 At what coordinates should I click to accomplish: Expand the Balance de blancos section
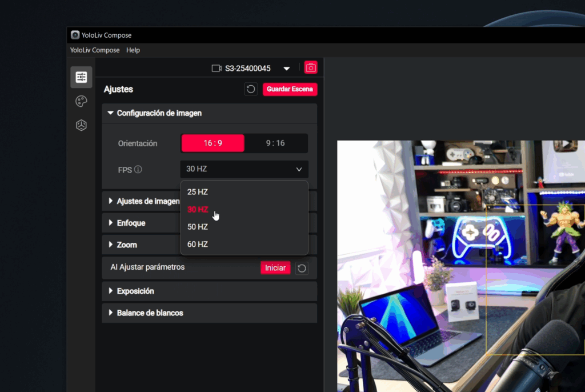point(150,313)
